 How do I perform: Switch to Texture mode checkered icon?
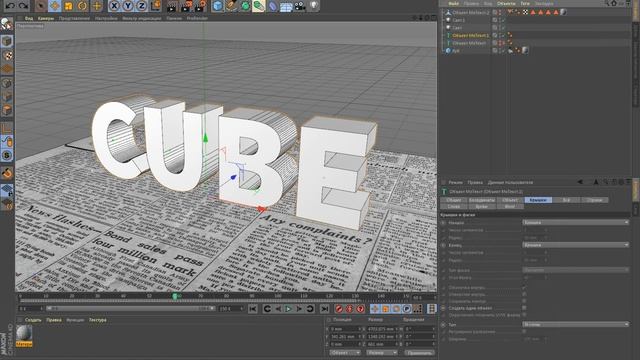click(x=7, y=55)
